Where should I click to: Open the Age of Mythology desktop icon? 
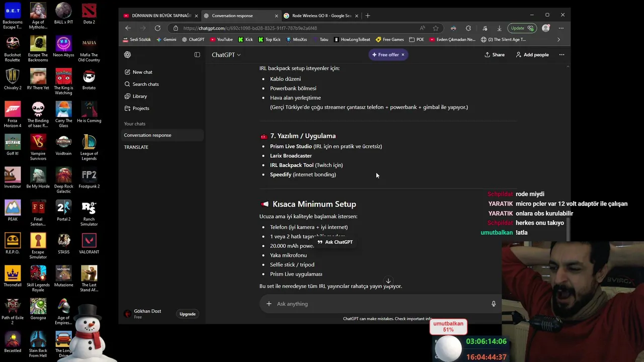[38, 16]
